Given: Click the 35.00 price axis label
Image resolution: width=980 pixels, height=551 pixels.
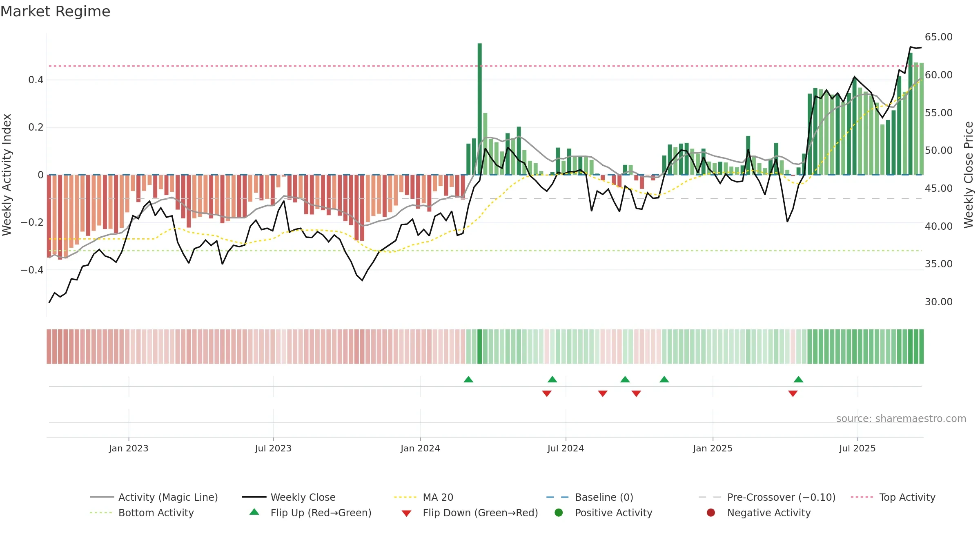Looking at the screenshot, I should (938, 264).
